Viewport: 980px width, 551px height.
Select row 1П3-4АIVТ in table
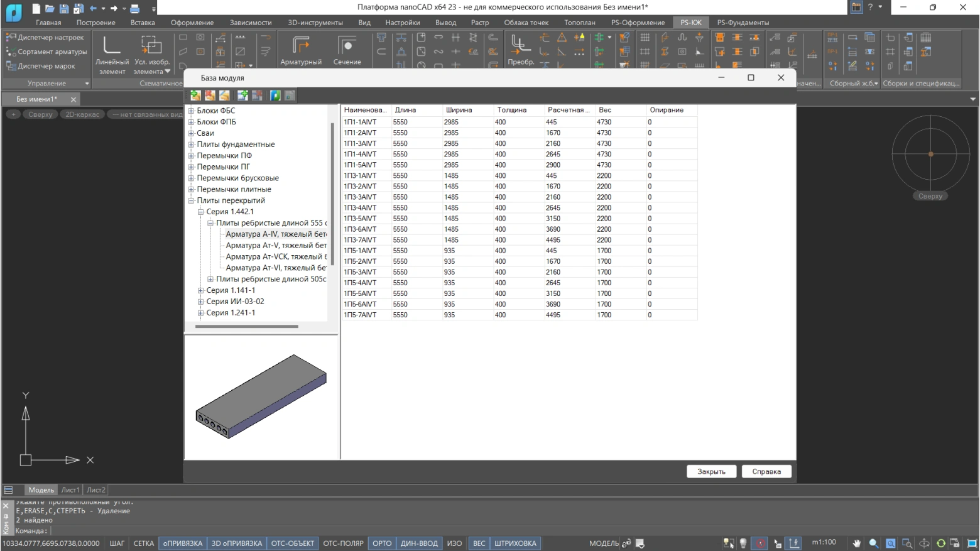tap(361, 208)
